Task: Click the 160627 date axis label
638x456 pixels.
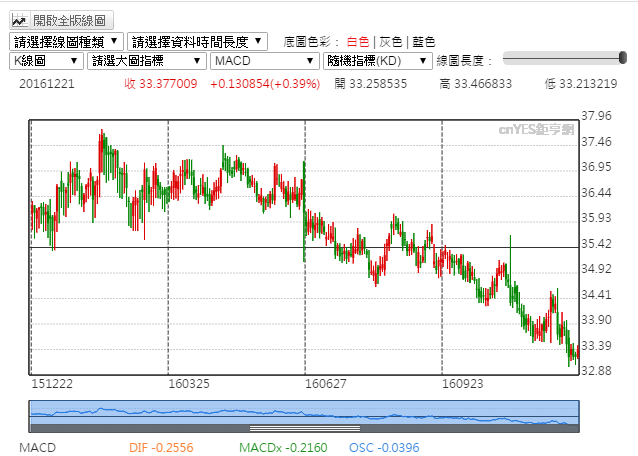Action: coord(326,384)
